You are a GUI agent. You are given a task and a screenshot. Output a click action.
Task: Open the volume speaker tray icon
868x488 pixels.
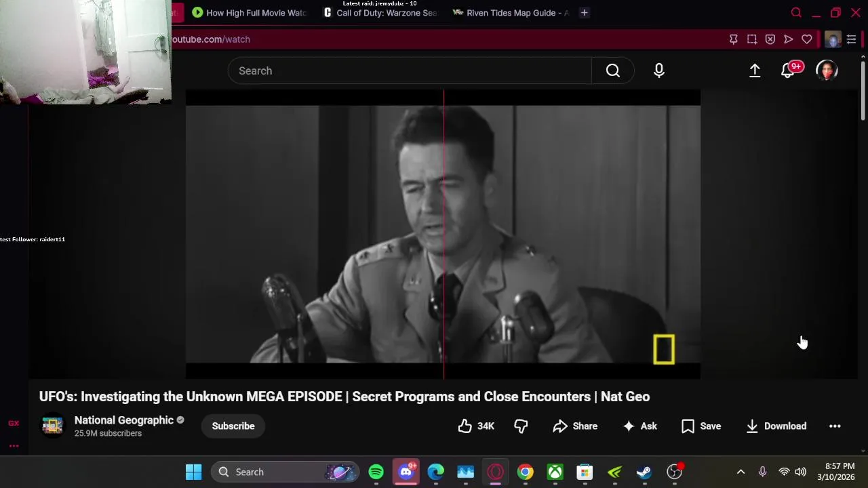pyautogui.click(x=801, y=472)
